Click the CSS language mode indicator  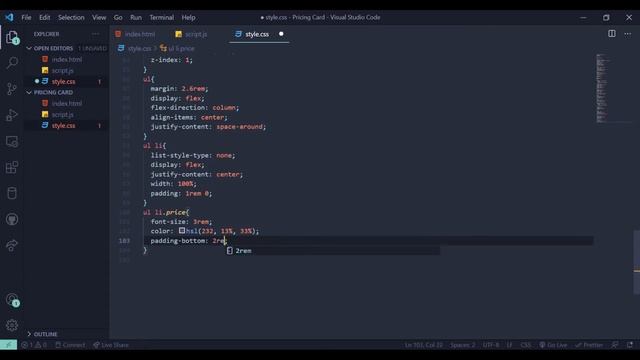[x=526, y=345]
